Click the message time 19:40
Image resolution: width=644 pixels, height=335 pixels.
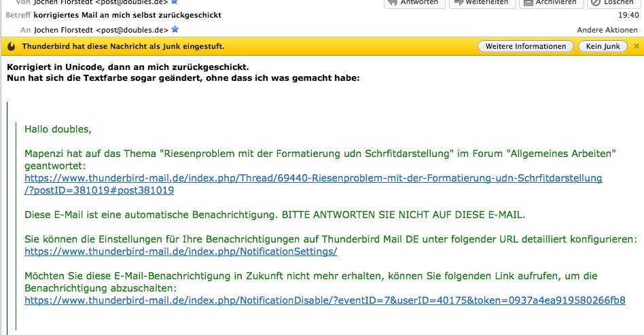[628, 15]
